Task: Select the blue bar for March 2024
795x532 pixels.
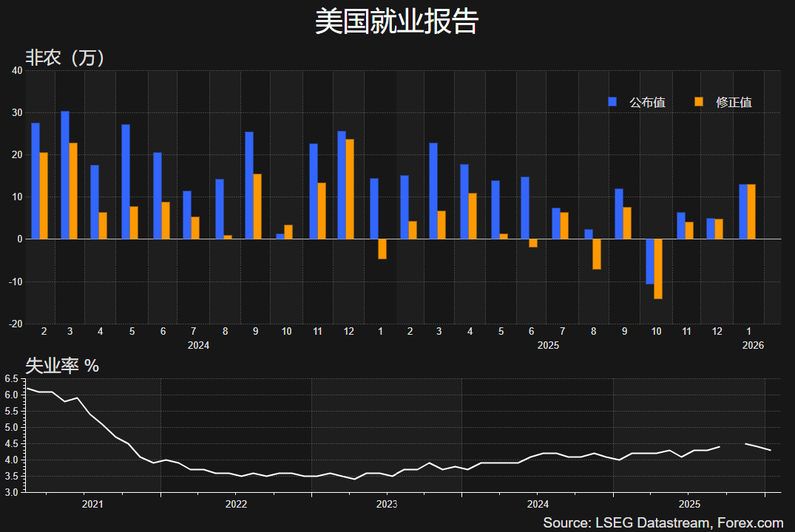Action: [65, 175]
